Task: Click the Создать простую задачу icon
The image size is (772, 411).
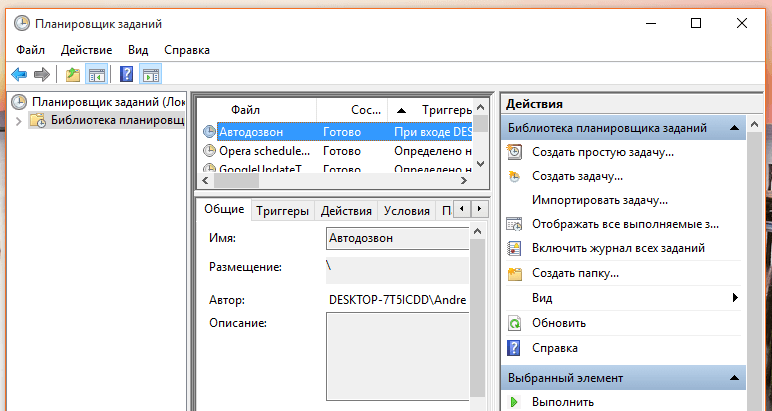Action: coord(515,152)
